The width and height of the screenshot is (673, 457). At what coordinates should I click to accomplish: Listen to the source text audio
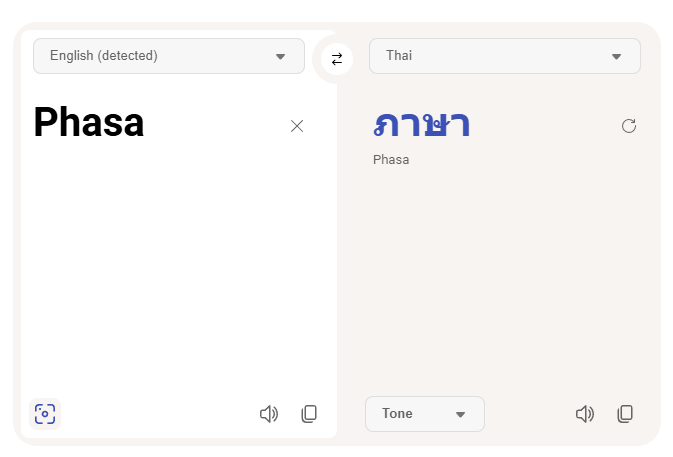pos(268,413)
